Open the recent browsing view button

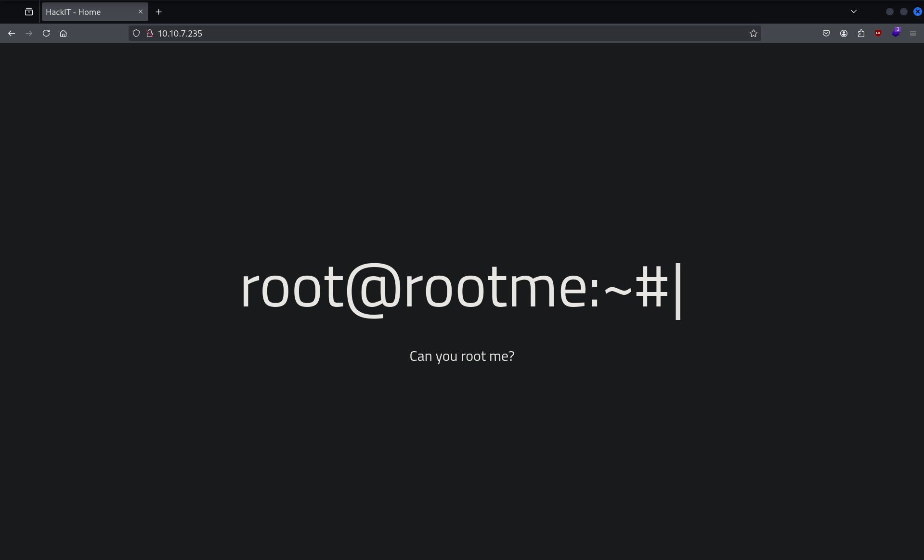click(x=29, y=12)
